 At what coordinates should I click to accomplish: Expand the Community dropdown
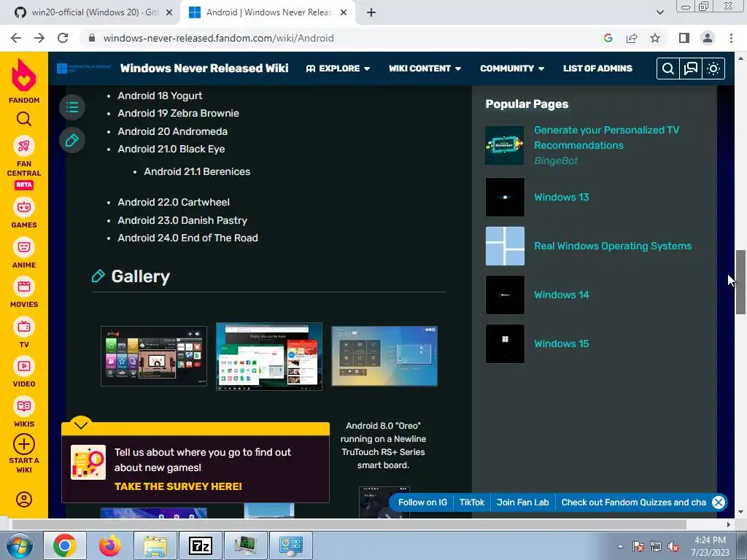pos(512,69)
